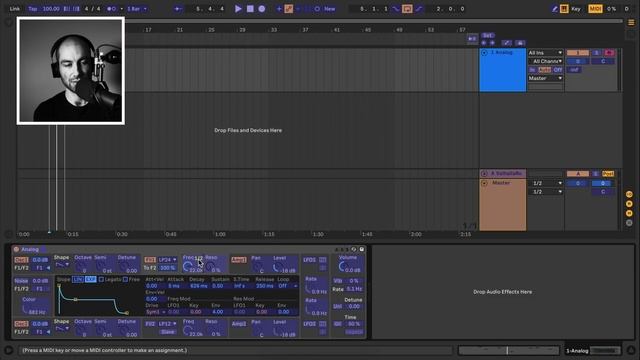Toggle the Osc2 switch in Analog
The image size is (640, 360).
(21, 324)
